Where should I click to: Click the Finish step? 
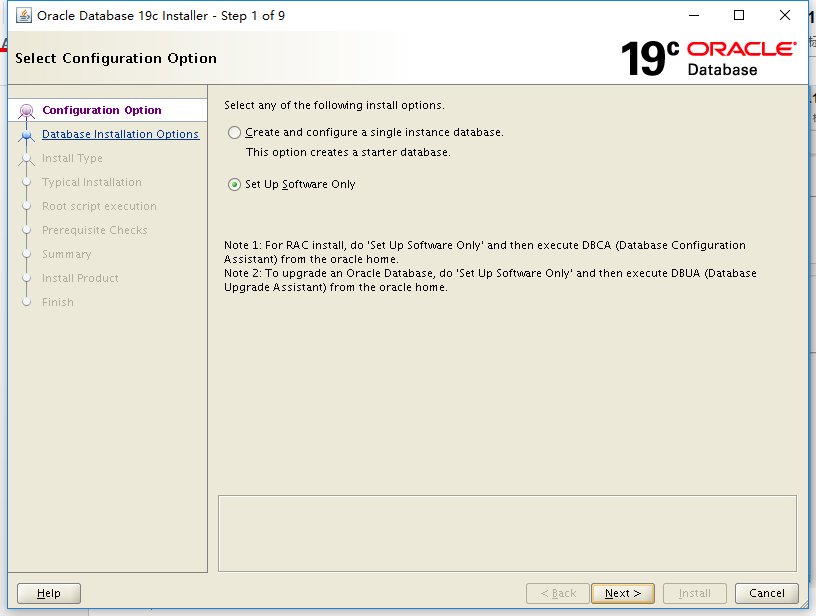coord(58,302)
